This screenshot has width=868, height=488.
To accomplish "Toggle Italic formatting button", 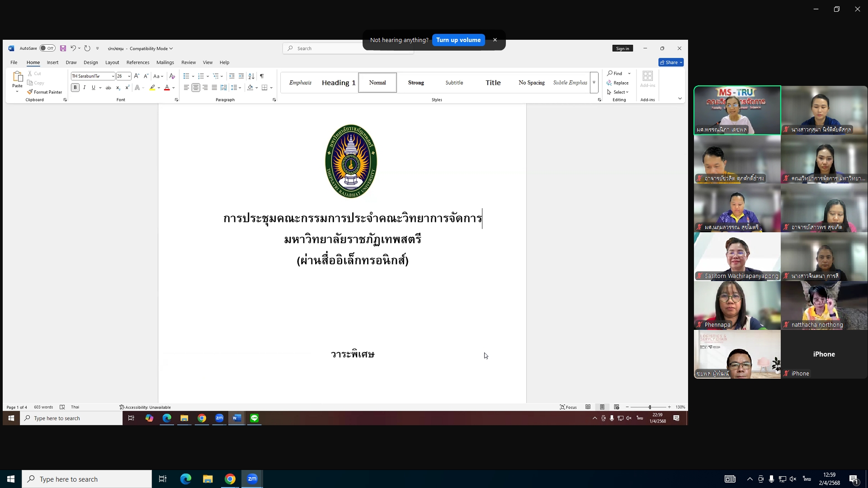I will click(x=85, y=88).
